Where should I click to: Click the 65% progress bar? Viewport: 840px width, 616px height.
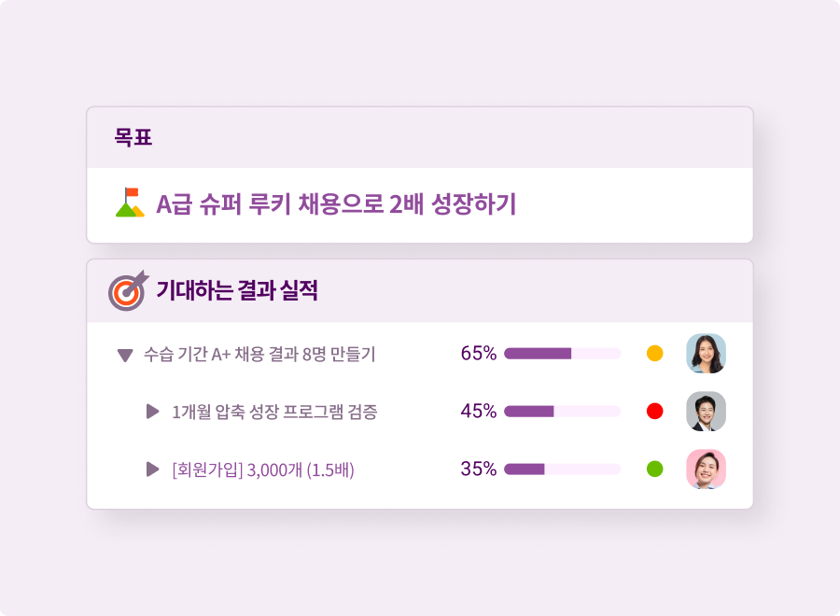tap(562, 354)
